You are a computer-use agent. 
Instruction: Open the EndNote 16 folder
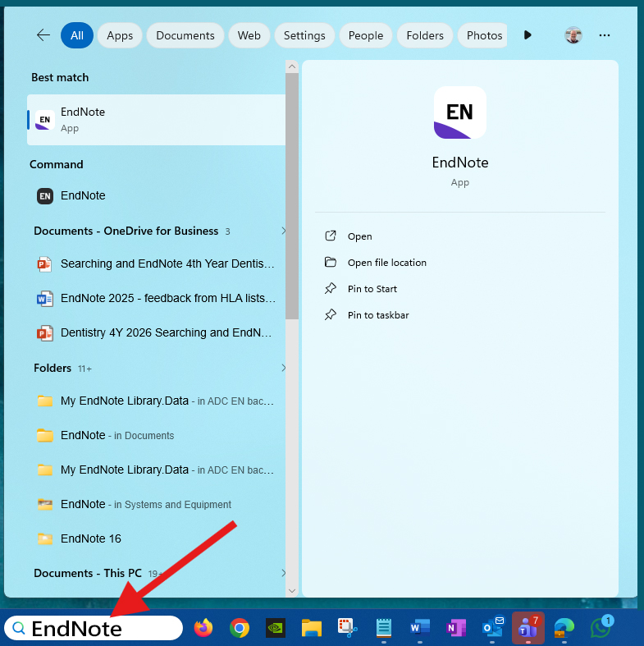tap(156, 539)
